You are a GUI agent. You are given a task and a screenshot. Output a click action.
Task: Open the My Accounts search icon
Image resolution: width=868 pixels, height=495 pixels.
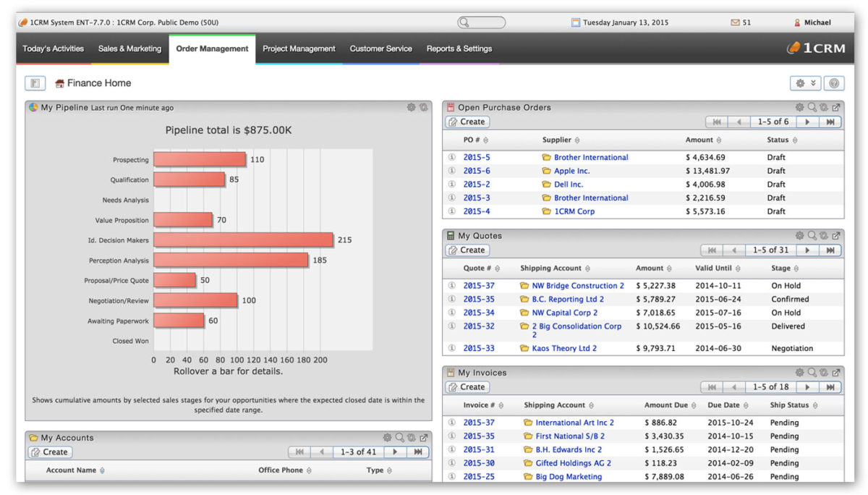pyautogui.click(x=398, y=437)
